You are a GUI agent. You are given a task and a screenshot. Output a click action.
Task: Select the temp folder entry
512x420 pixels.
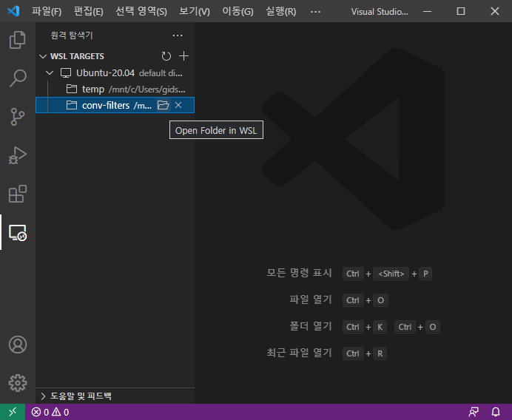coord(115,89)
